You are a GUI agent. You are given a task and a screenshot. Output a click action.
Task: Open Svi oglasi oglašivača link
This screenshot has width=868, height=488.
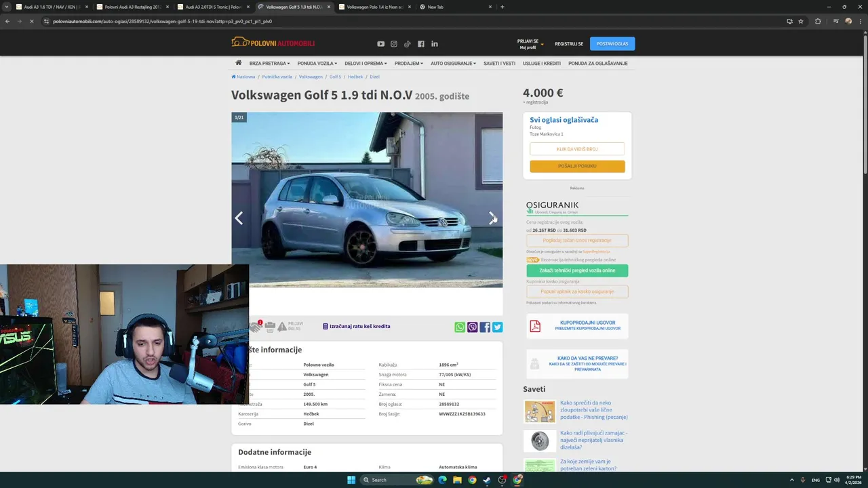click(564, 120)
